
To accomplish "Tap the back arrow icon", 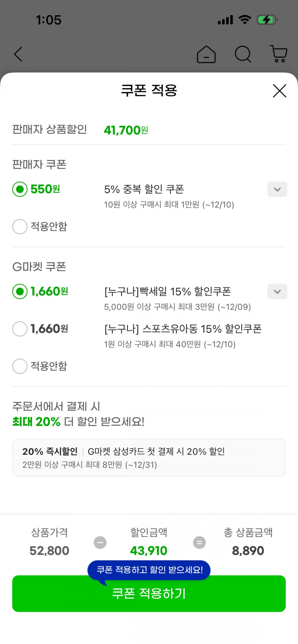I will pos(18,54).
